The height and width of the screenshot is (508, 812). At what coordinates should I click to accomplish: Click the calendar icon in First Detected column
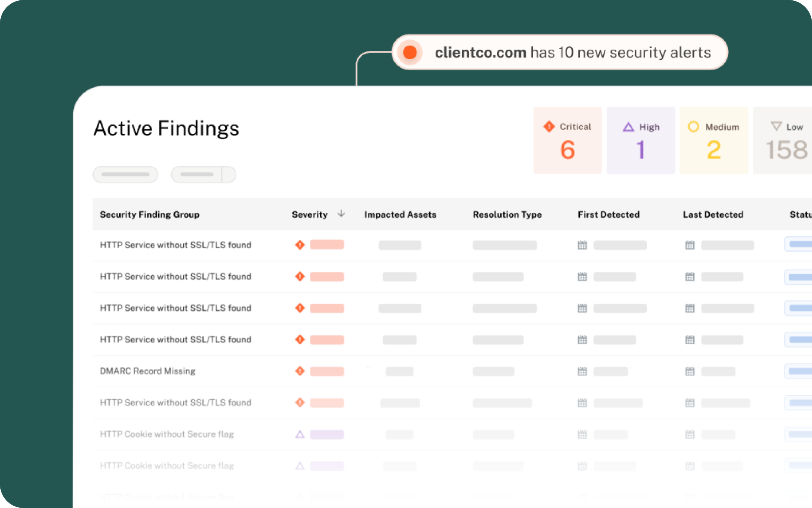[582, 245]
